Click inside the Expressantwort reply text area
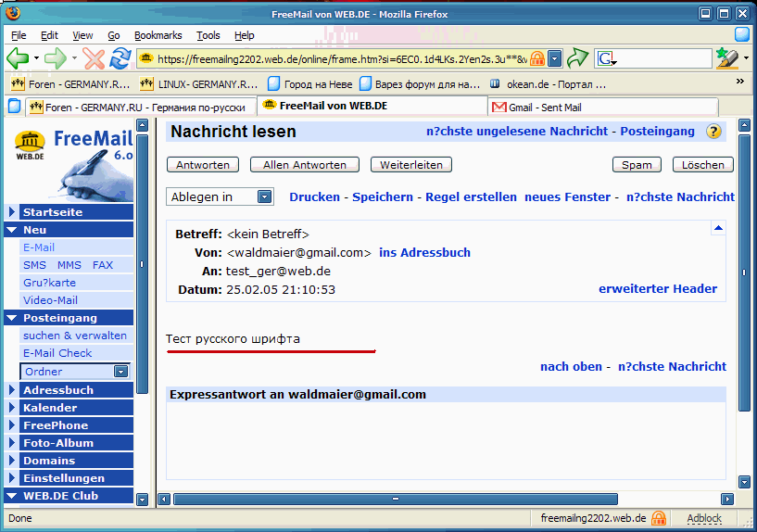The height and width of the screenshot is (532, 757). pyautogui.click(x=446, y=440)
